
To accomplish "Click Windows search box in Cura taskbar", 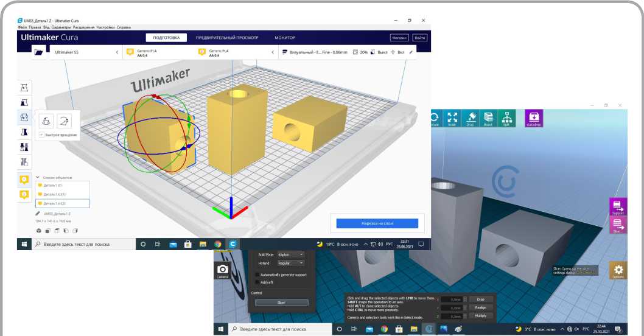I will [x=84, y=244].
